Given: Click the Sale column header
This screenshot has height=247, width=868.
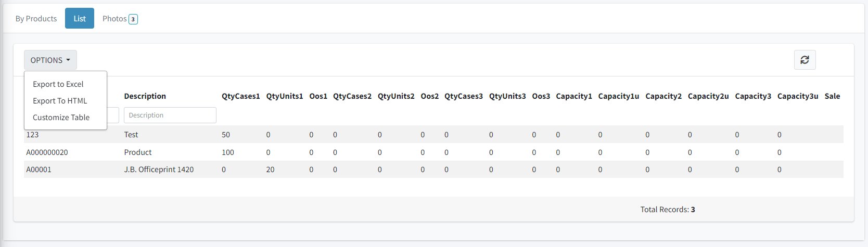Looking at the screenshot, I should (832, 96).
